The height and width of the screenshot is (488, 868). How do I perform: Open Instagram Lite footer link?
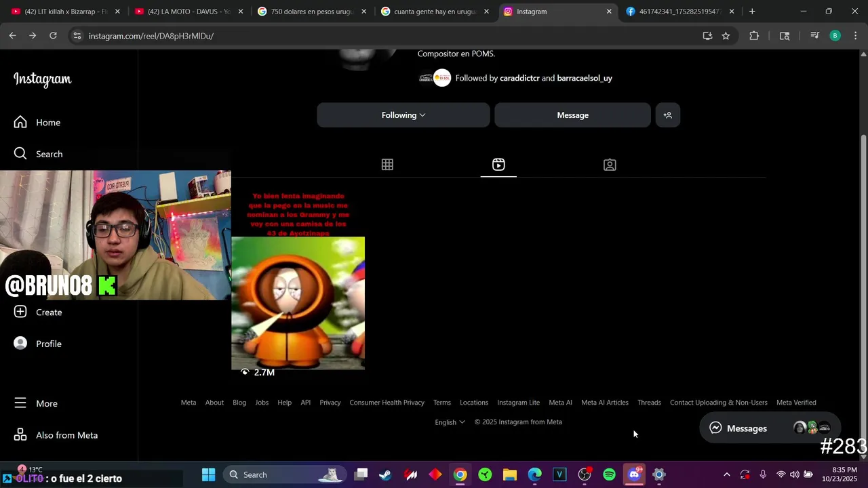(x=518, y=403)
